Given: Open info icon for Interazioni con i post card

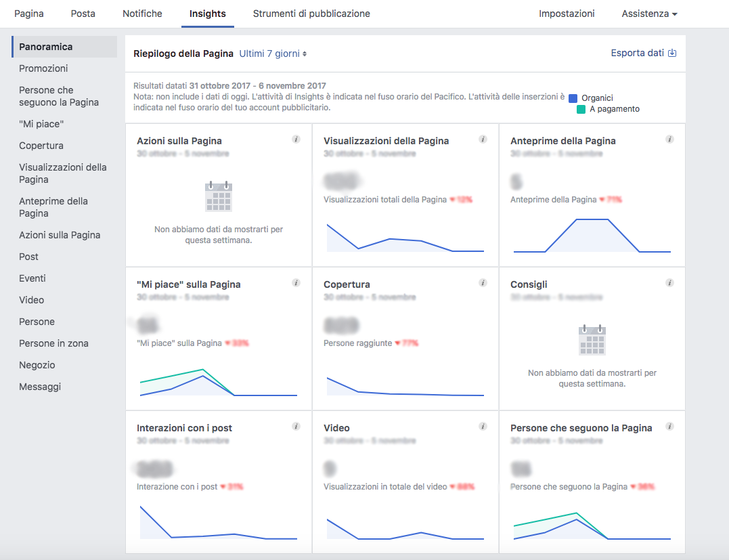Looking at the screenshot, I should (x=296, y=427).
